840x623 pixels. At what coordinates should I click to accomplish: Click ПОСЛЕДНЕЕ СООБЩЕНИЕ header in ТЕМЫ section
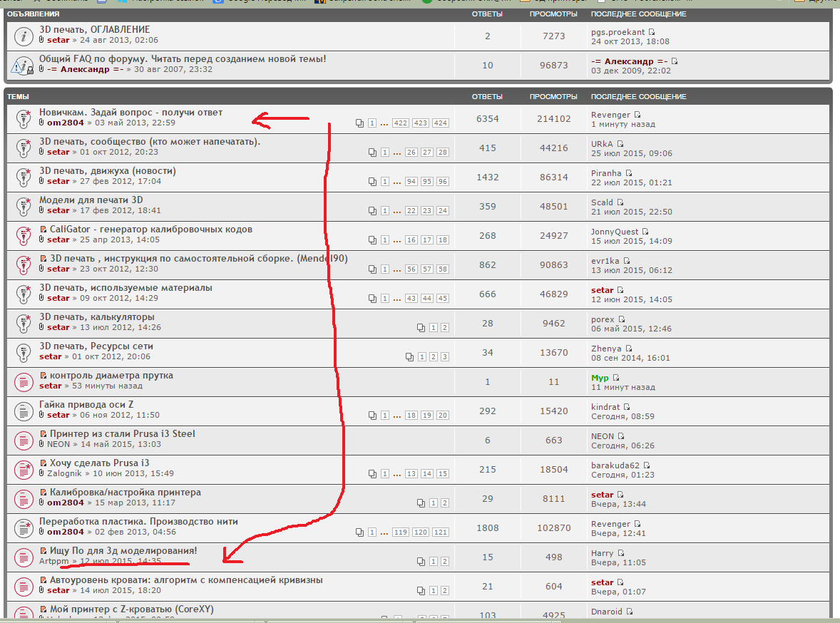click(x=639, y=97)
